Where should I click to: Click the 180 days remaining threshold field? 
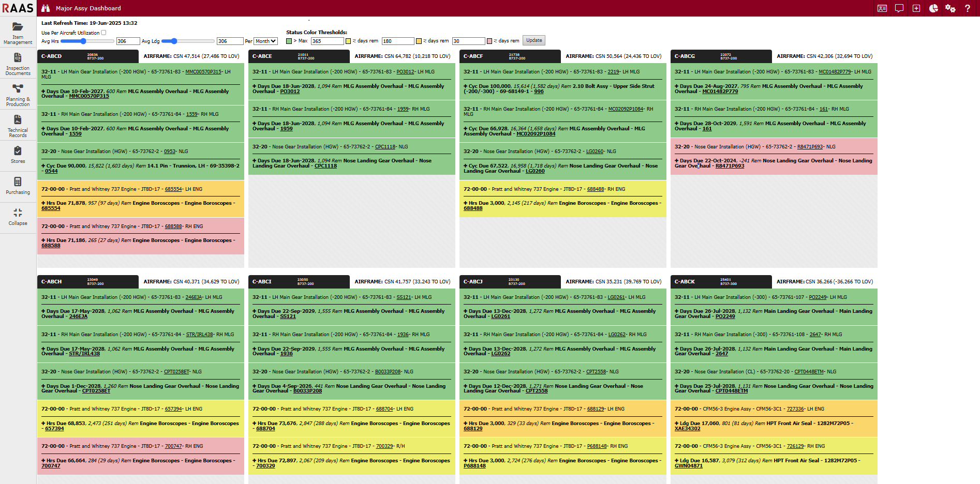(x=397, y=41)
